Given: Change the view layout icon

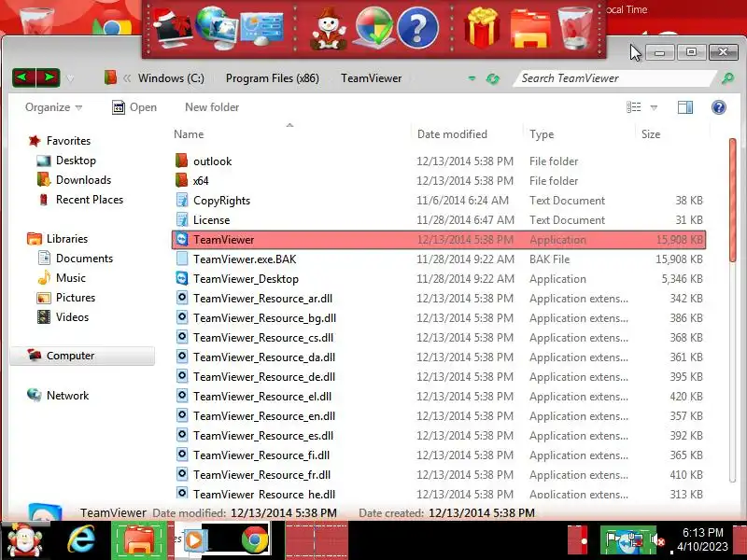Looking at the screenshot, I should pos(634,107).
